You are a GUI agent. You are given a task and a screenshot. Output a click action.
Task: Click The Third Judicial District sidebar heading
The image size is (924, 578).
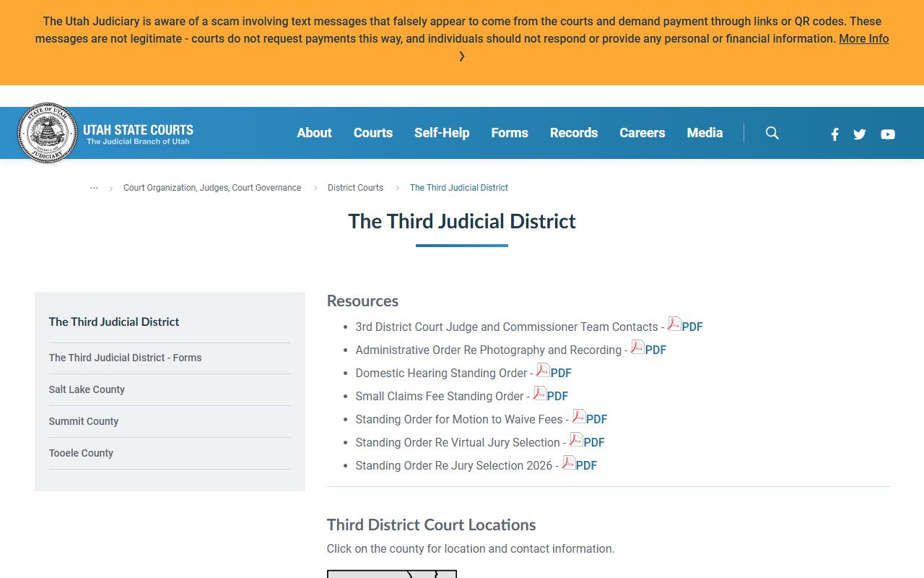[114, 322]
